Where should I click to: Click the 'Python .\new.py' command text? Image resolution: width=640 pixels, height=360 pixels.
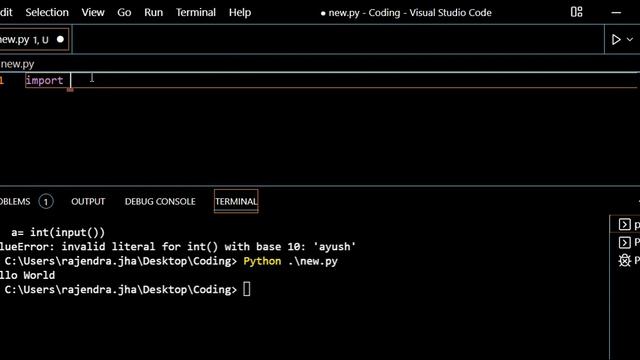tap(291, 261)
